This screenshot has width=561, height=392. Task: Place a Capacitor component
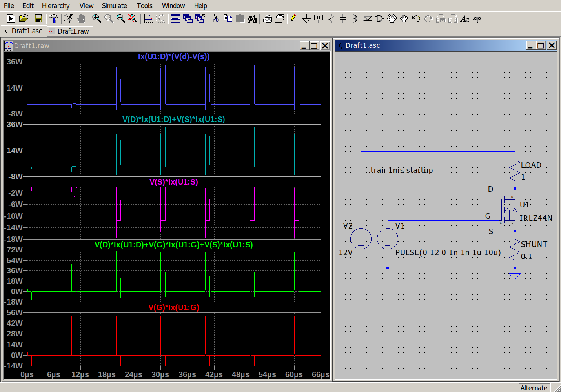tap(343, 18)
